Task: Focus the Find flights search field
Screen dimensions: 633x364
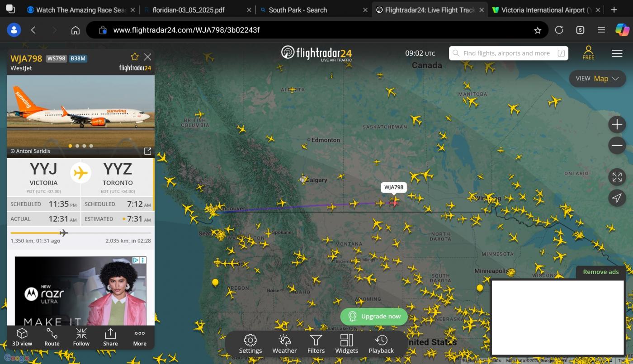Action: tap(509, 53)
